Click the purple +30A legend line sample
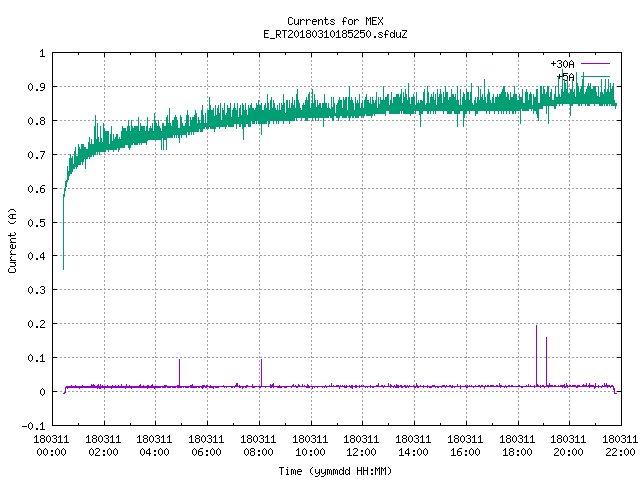The width and height of the screenshot is (640, 480). point(595,64)
